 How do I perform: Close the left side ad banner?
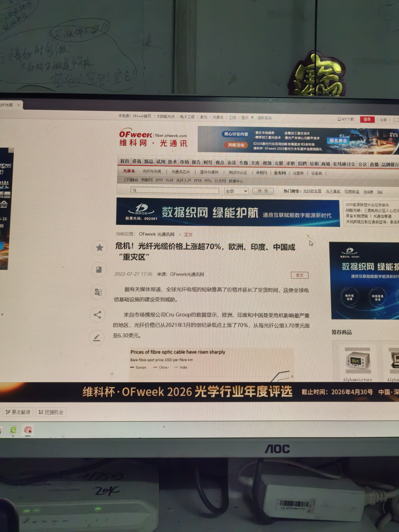point(11,150)
